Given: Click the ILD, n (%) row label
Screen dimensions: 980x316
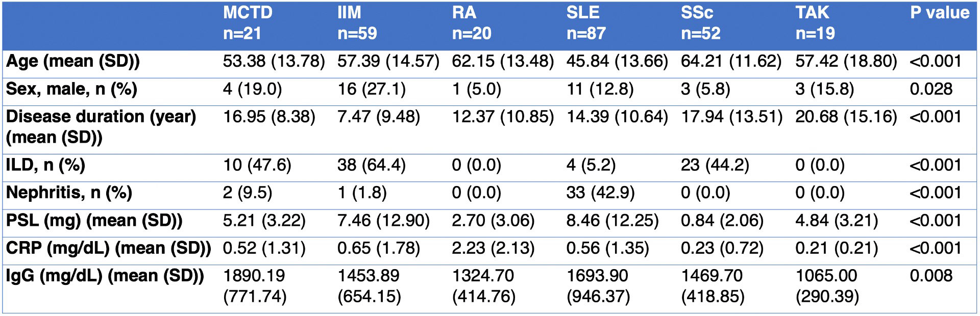Looking at the screenshot, I should [x=45, y=166].
